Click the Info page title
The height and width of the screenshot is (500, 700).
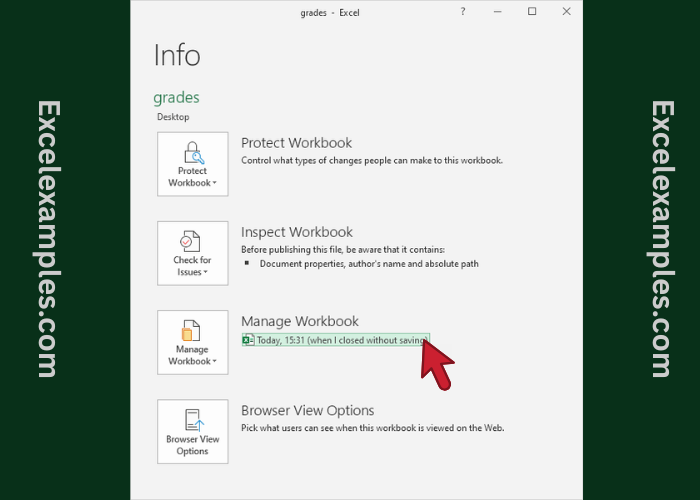(x=177, y=55)
